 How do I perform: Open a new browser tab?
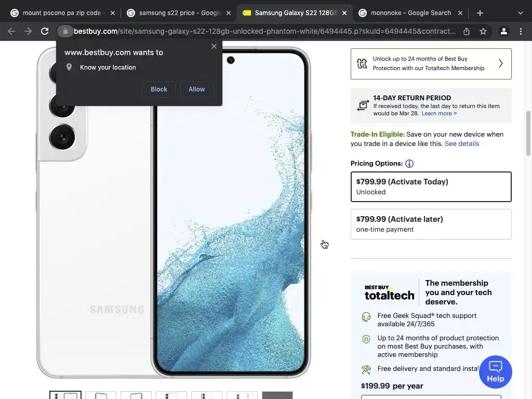tap(480, 13)
